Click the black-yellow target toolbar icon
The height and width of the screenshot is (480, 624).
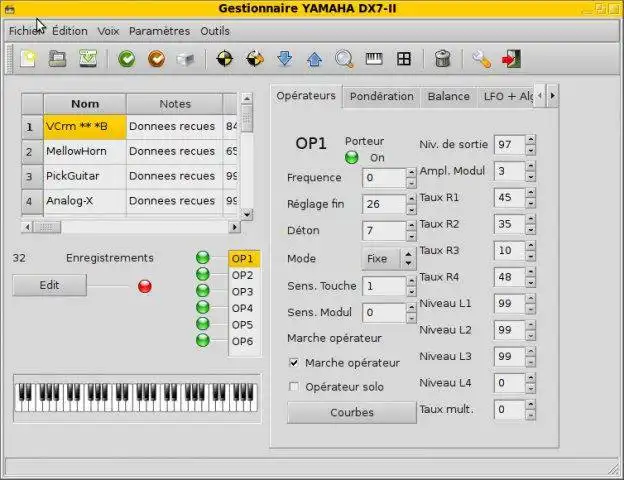225,59
